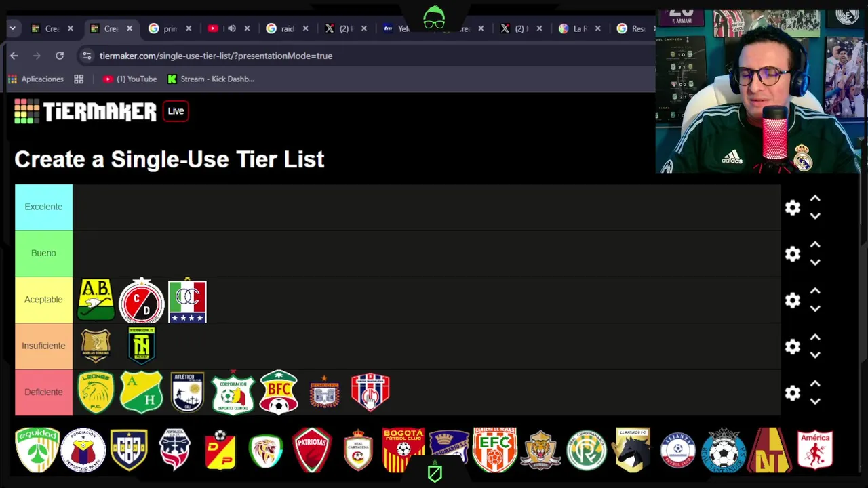The height and width of the screenshot is (488, 868).
Task: Move Aceptable tier up with arrow
Action: [x=815, y=291]
